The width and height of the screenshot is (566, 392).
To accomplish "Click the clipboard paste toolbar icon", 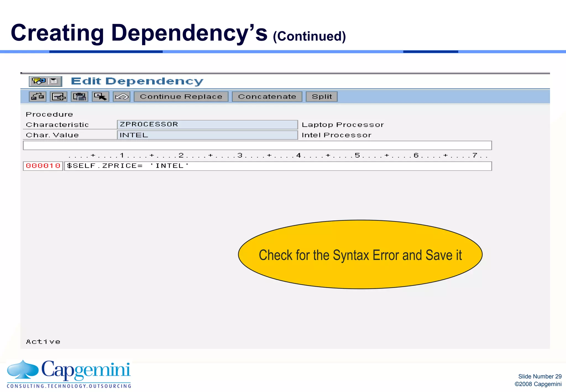I will (80, 97).
